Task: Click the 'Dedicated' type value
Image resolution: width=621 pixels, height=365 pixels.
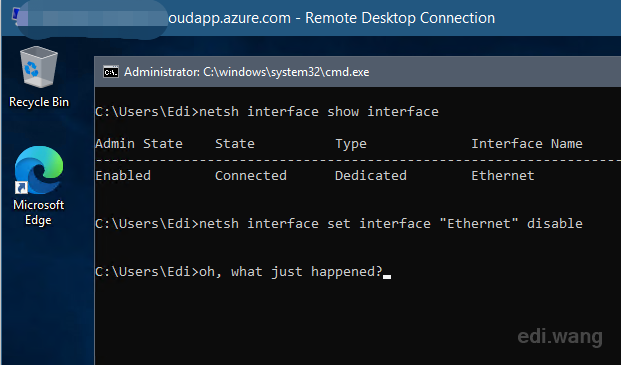Action: point(371,175)
